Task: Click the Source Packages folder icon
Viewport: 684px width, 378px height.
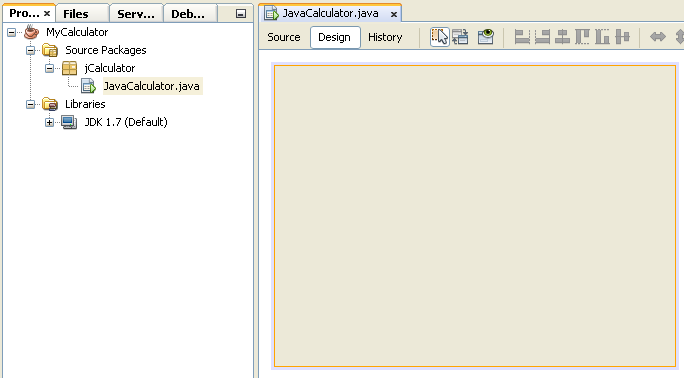Action: point(50,50)
